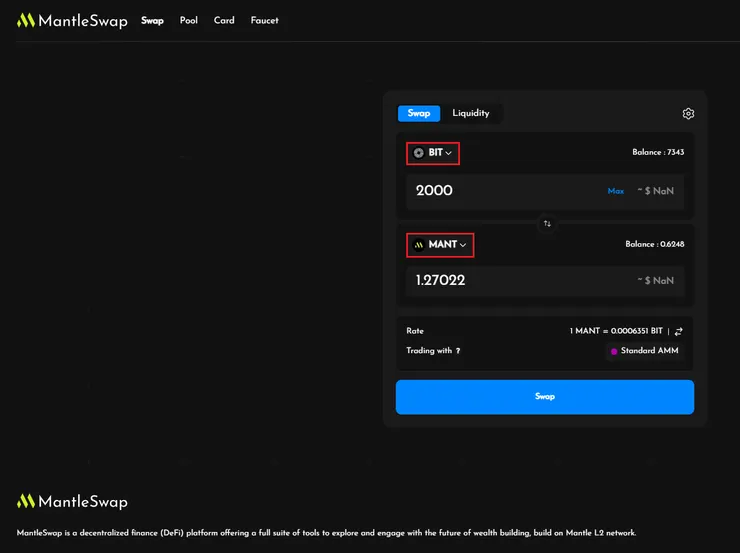The height and width of the screenshot is (553, 740).
Task: Open swap settings gear icon
Action: pos(688,114)
